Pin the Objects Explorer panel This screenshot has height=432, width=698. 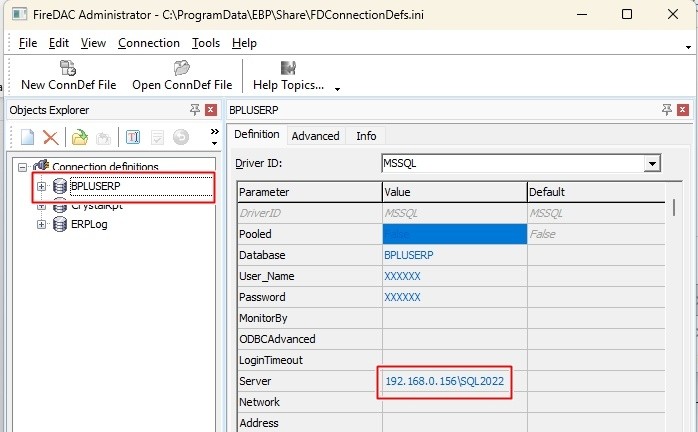(x=194, y=110)
